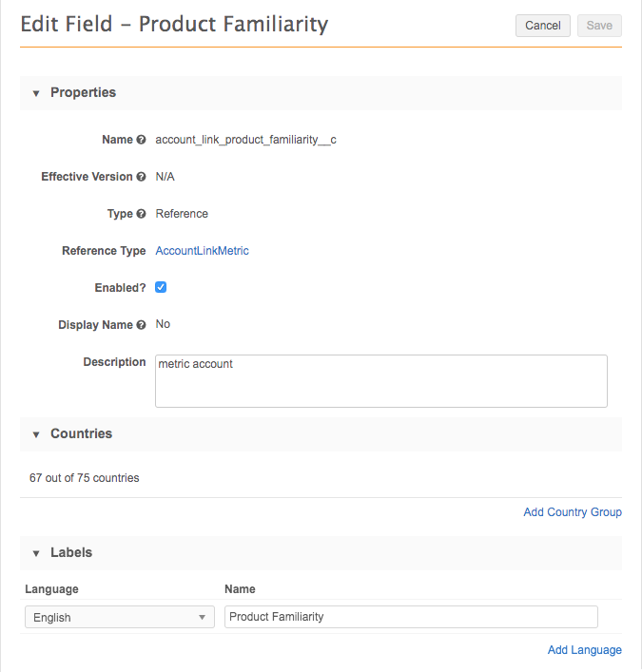Collapse the Countries section triangle
The width and height of the screenshot is (642, 672).
[x=36, y=434]
